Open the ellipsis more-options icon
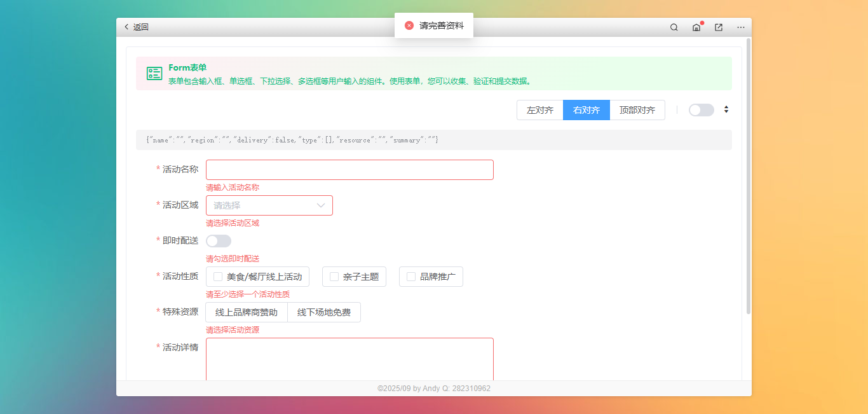The width and height of the screenshot is (868, 414). [x=740, y=27]
